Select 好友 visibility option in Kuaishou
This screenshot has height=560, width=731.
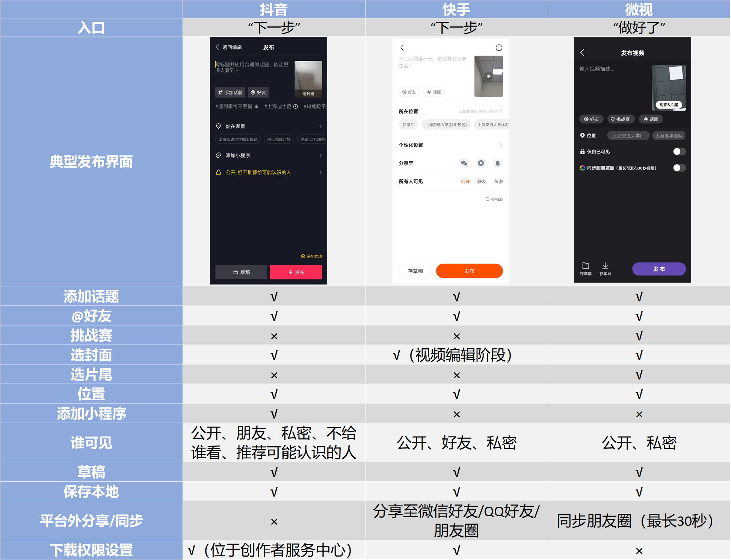(x=482, y=182)
